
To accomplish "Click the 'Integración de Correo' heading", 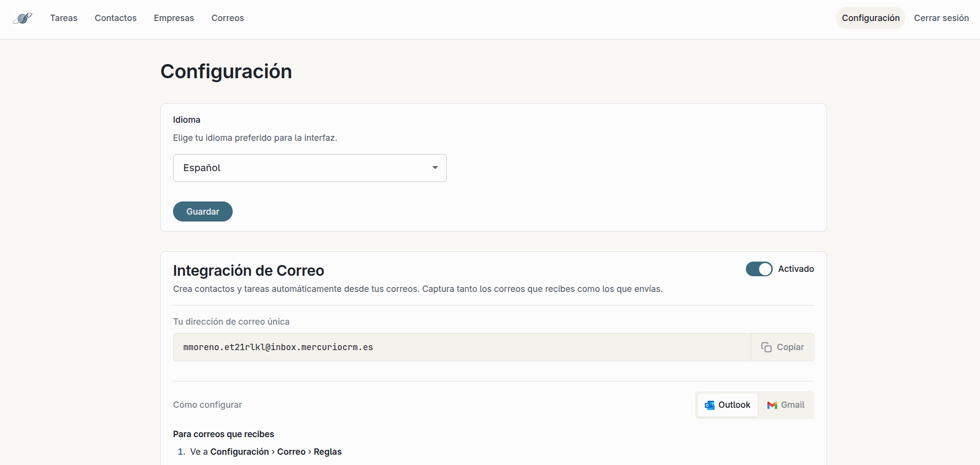I will [248, 270].
